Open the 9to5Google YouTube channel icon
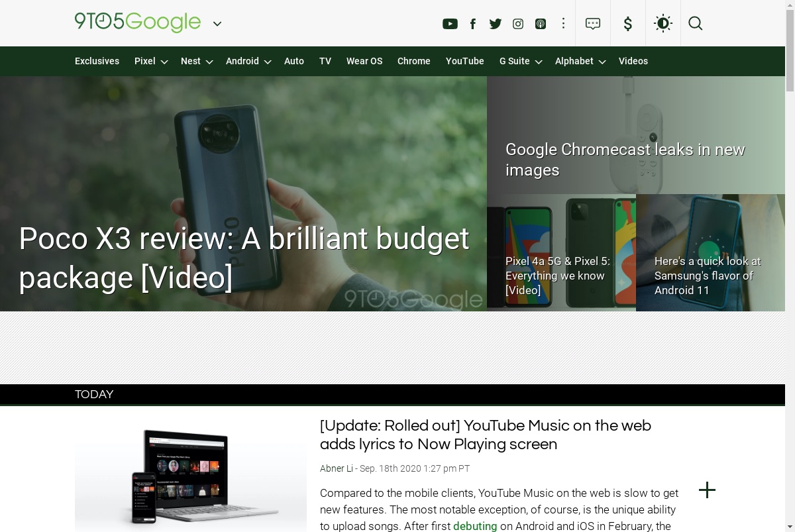 (450, 24)
